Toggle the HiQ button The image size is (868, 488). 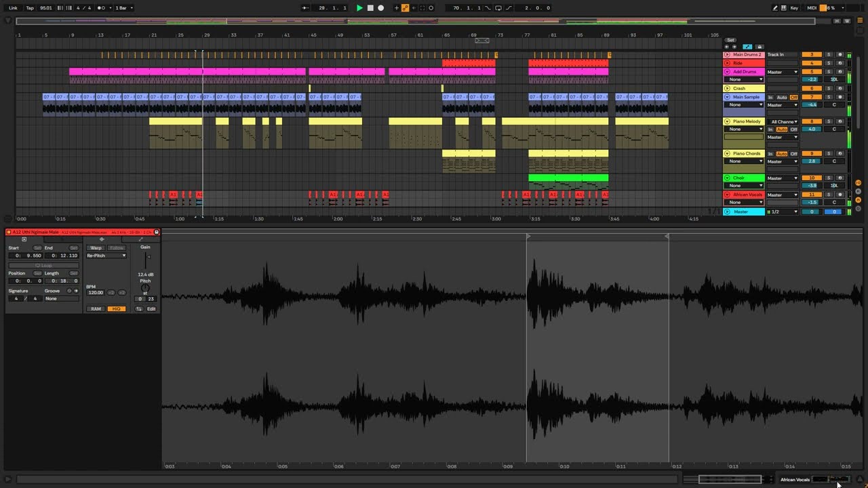tap(117, 309)
